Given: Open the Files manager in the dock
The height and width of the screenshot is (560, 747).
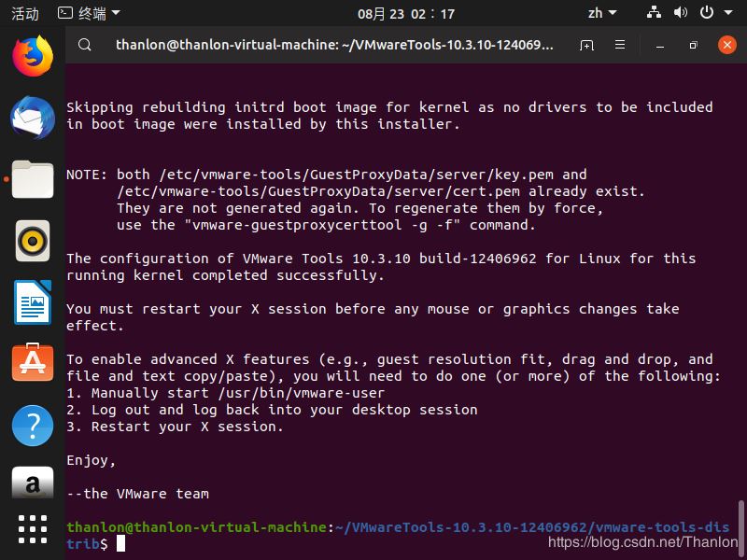Looking at the screenshot, I should click(33, 179).
